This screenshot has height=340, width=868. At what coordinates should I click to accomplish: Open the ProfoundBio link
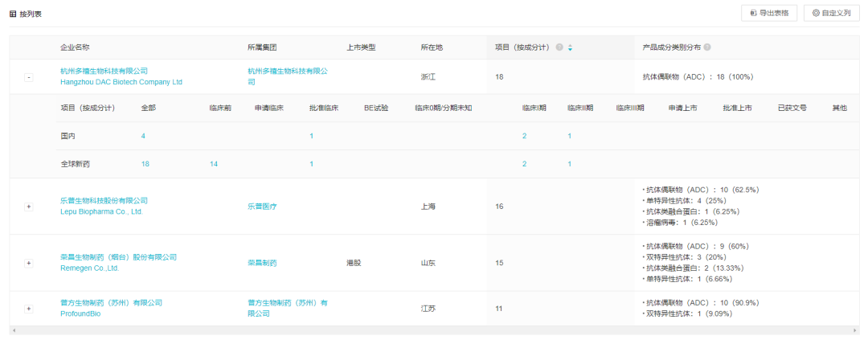81,313
